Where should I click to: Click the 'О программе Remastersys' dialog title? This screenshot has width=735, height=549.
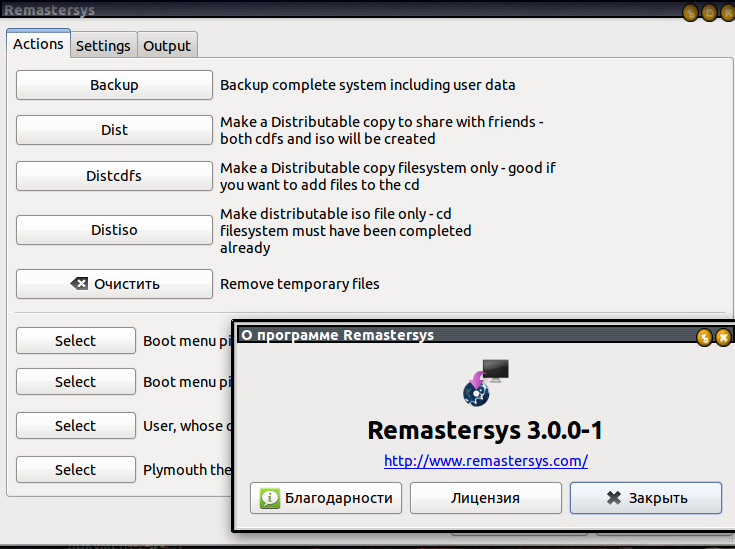(x=338, y=335)
